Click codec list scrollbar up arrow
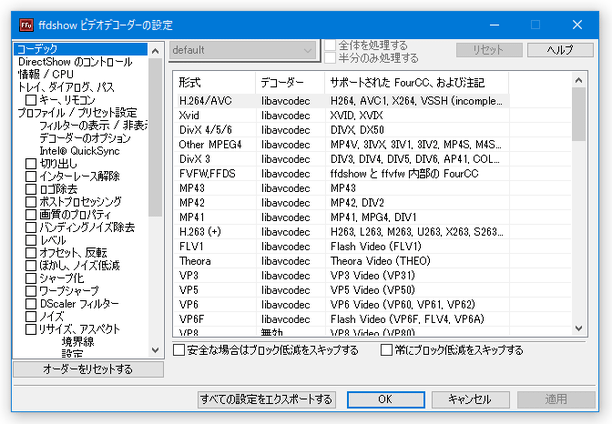This screenshot has height=424, width=612. click(578, 80)
